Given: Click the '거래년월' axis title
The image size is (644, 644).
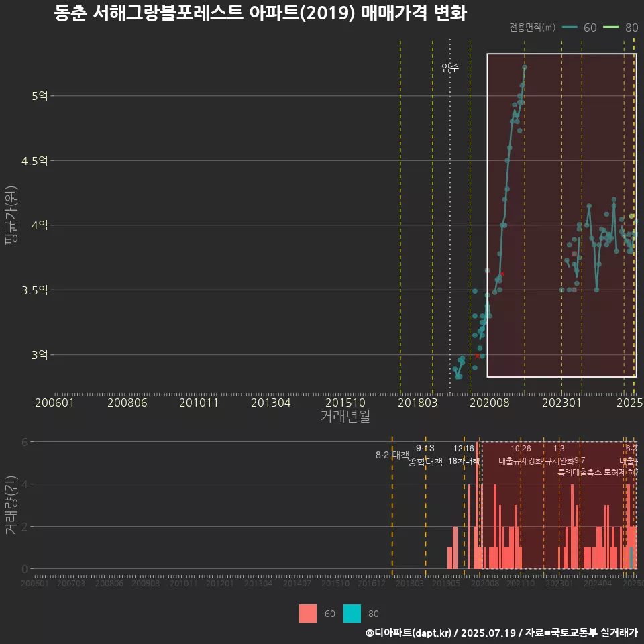Looking at the screenshot, I should coord(345,416).
